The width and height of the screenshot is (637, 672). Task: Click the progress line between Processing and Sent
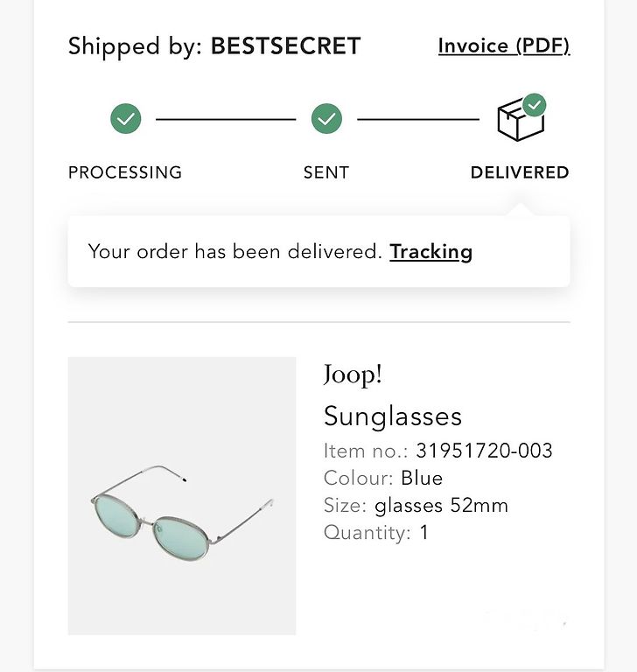tap(226, 119)
